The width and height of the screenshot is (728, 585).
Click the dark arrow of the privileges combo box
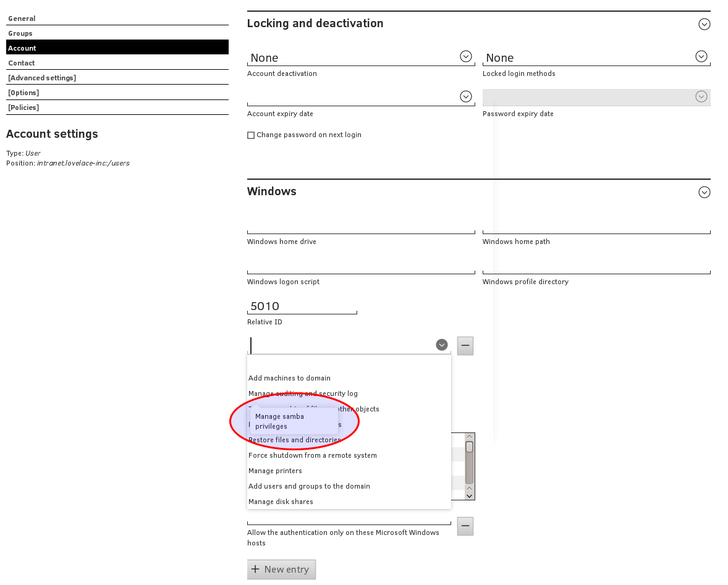coord(441,345)
